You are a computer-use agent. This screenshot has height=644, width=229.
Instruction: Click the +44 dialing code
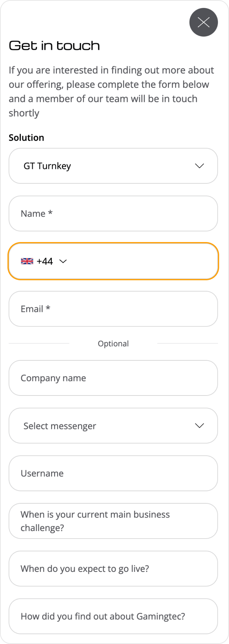45,261
